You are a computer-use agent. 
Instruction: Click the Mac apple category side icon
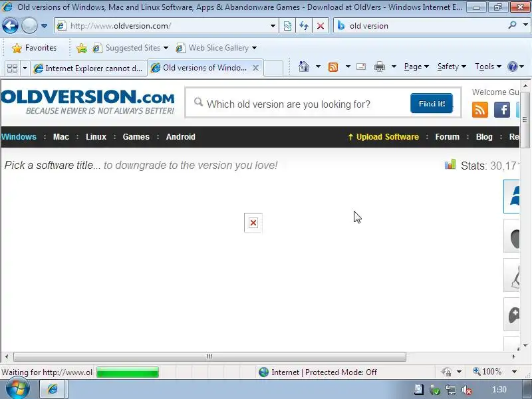pos(511,236)
